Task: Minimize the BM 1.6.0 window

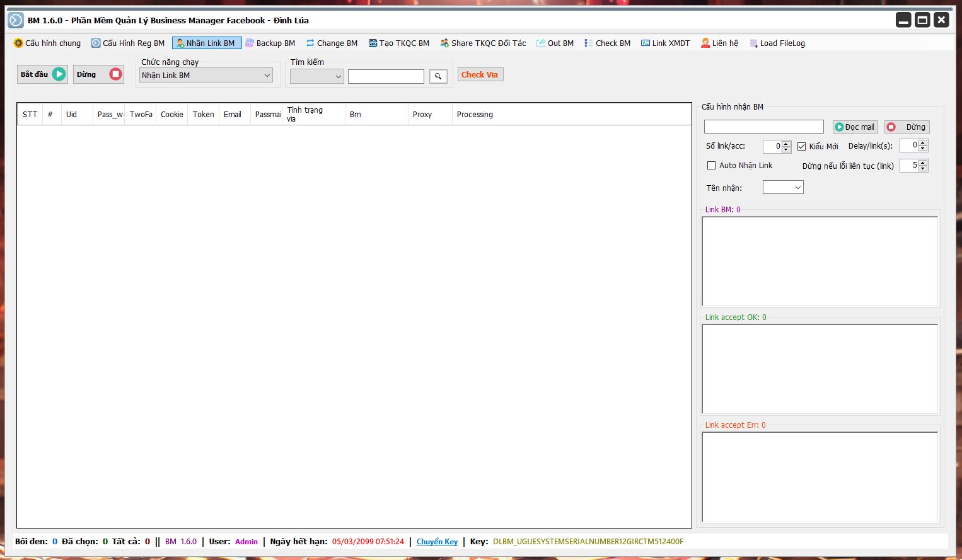Action: click(x=903, y=20)
